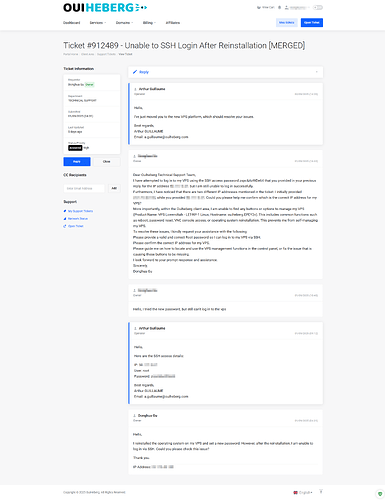Click user icon of second Arthur Guillaume reply
Screen dimensions: 385x500
[x=135, y=328]
